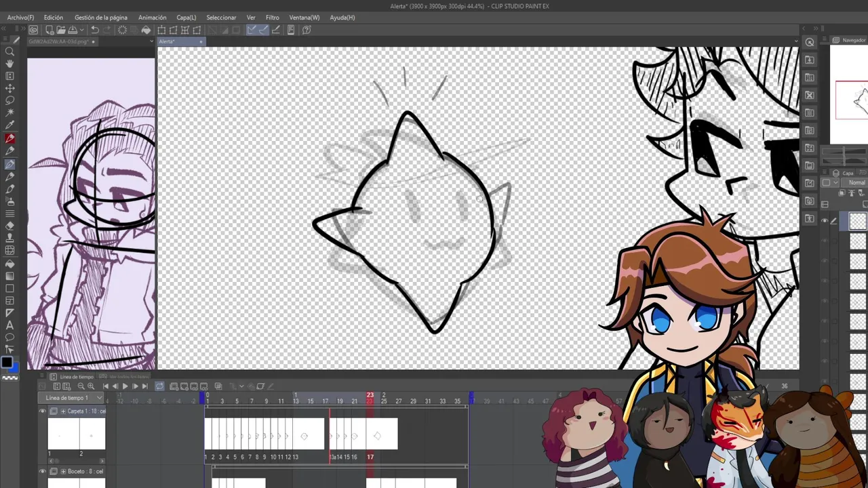Select the Move layer tool
This screenshot has height=488, width=868.
point(9,88)
